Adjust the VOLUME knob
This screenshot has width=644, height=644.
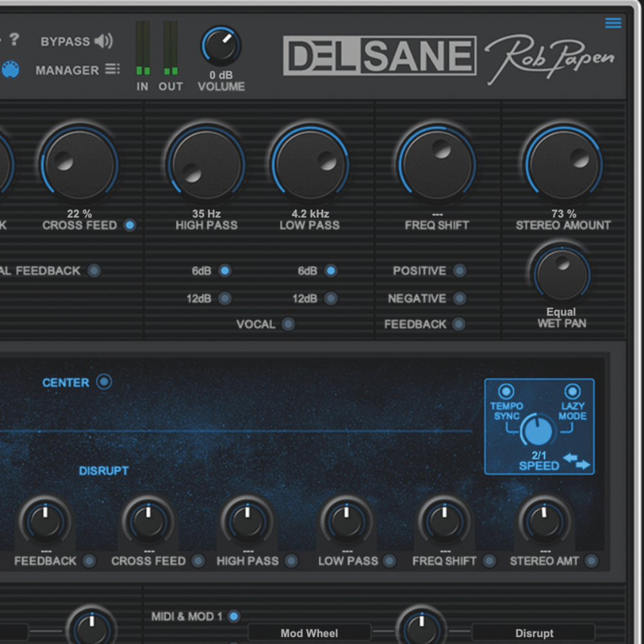[x=221, y=46]
